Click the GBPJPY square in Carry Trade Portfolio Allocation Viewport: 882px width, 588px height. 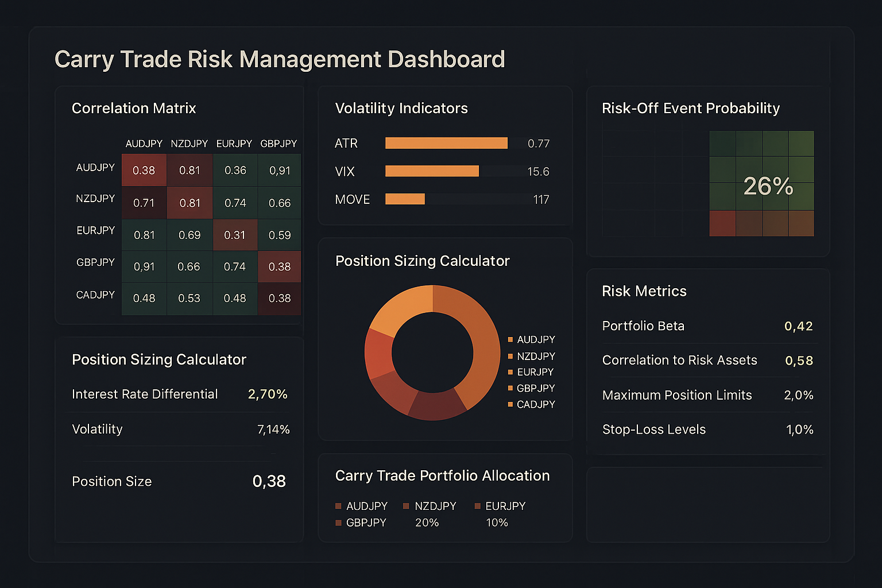pos(338,523)
